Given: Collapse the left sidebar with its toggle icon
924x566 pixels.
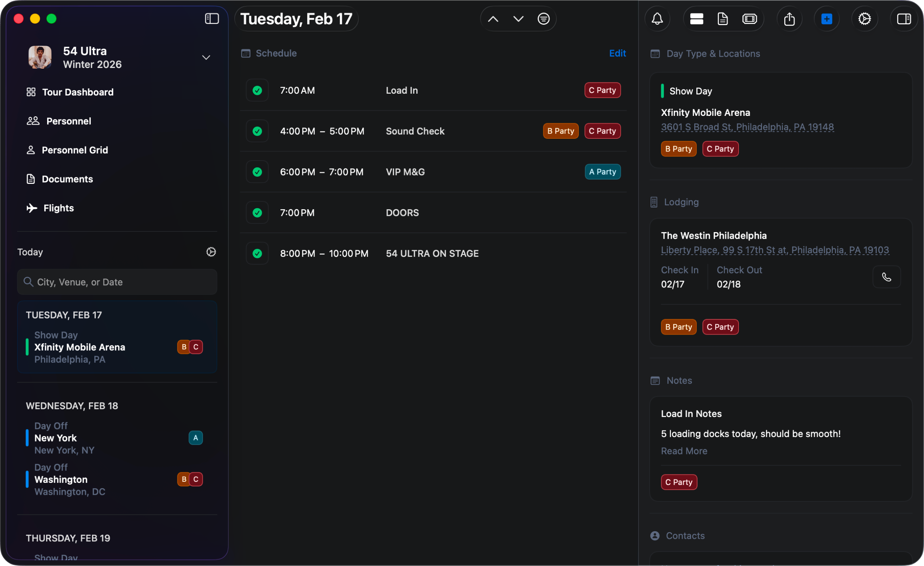Looking at the screenshot, I should coord(211,18).
